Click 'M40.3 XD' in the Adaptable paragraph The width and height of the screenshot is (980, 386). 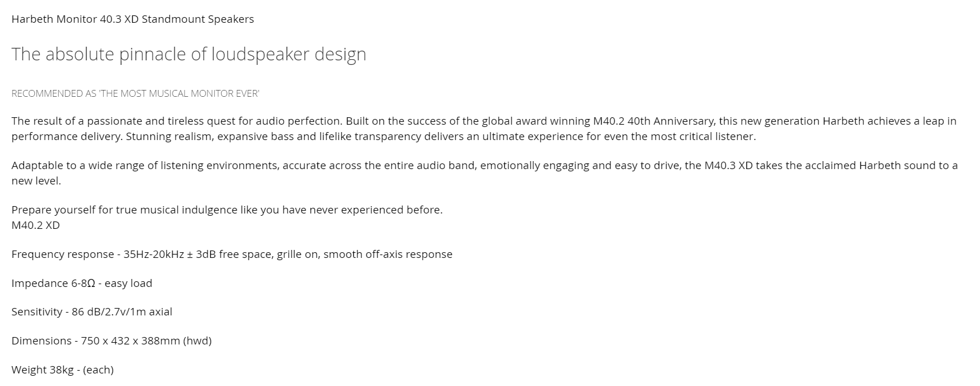click(x=728, y=166)
